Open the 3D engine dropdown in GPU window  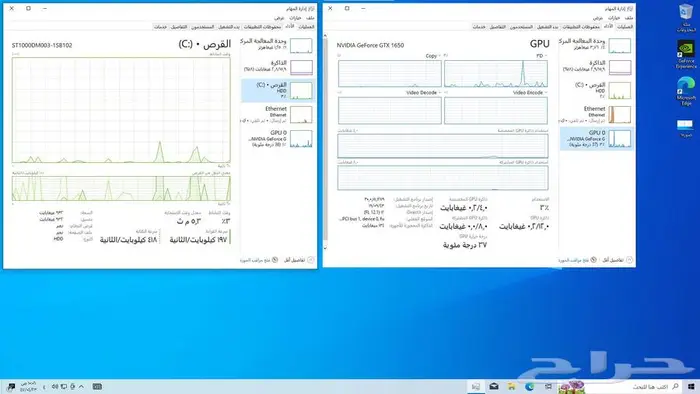coord(541,56)
